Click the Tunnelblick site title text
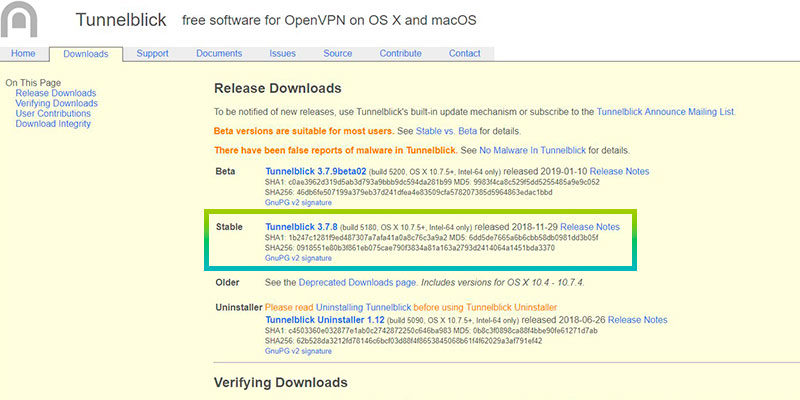 (121, 20)
